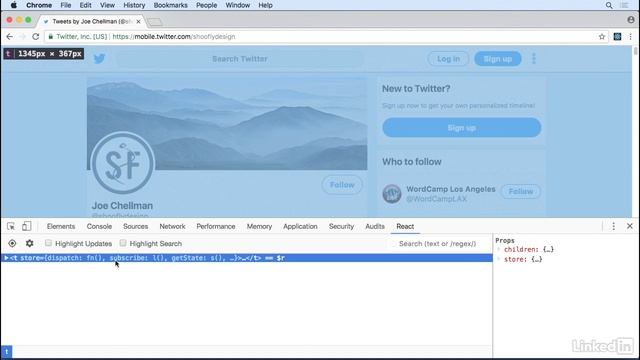This screenshot has width=640, height=360.
Task: Click the SF profile avatar image
Action: 122,163
